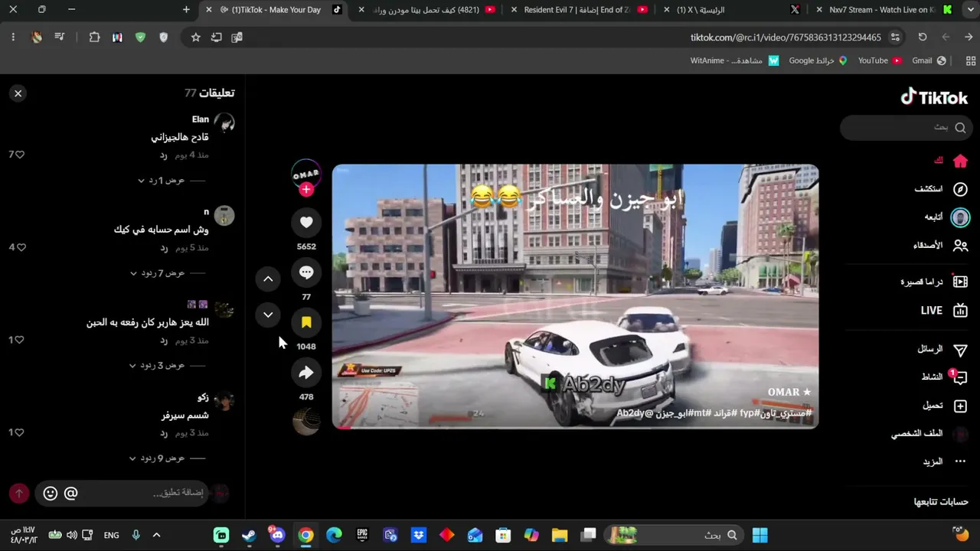The image size is (980, 551).
Task: Open the Windows Start menu
Action: [759, 535]
